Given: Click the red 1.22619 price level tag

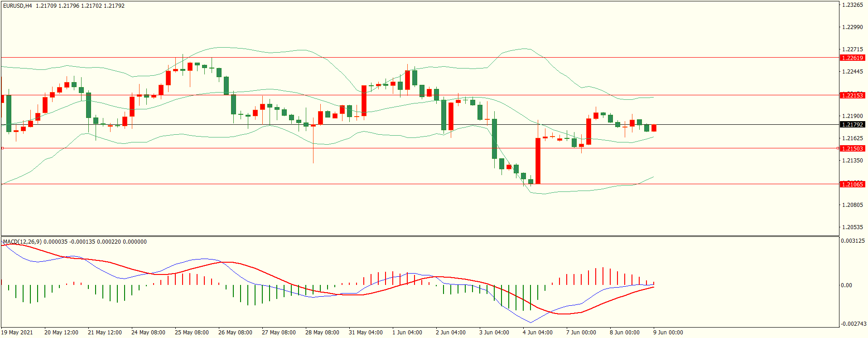Looking at the screenshot, I should tap(852, 58).
